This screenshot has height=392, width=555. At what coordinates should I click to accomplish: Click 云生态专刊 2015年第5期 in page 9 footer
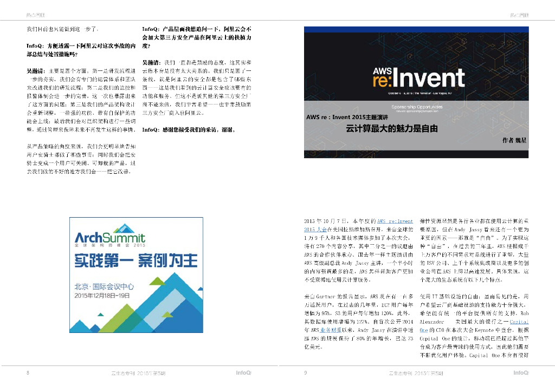tap(416, 373)
